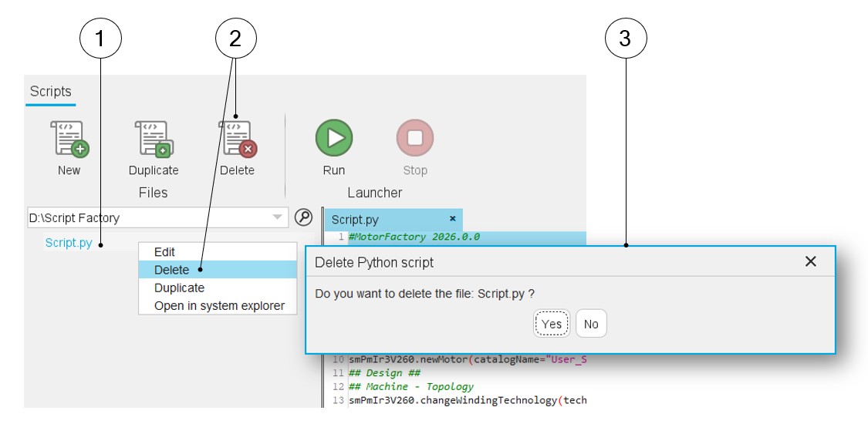Select Duplicate in the context menu
The height and width of the screenshot is (424, 868).
[x=179, y=288]
